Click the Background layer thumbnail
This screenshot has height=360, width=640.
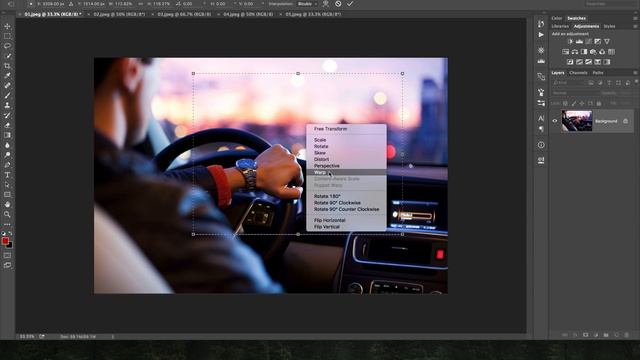click(x=577, y=121)
